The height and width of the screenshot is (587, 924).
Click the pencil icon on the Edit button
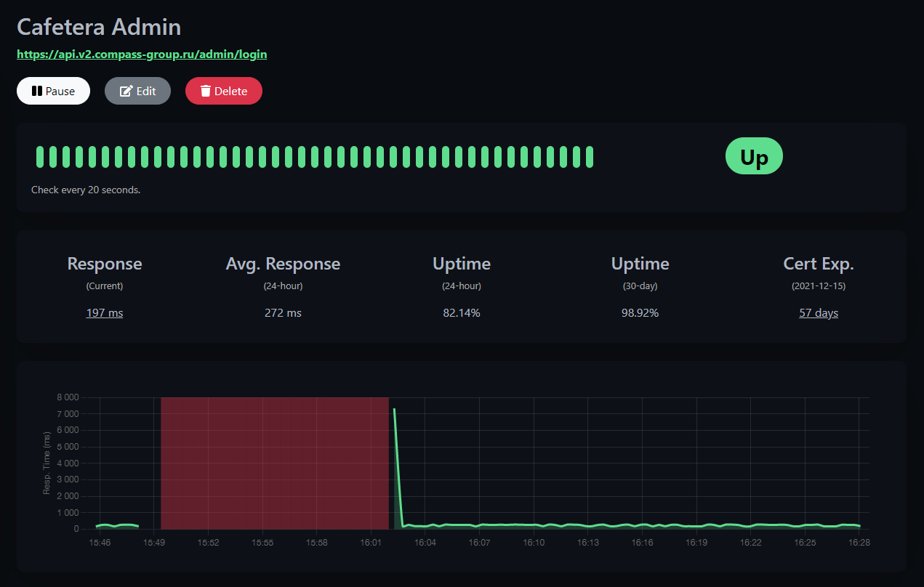coord(126,91)
